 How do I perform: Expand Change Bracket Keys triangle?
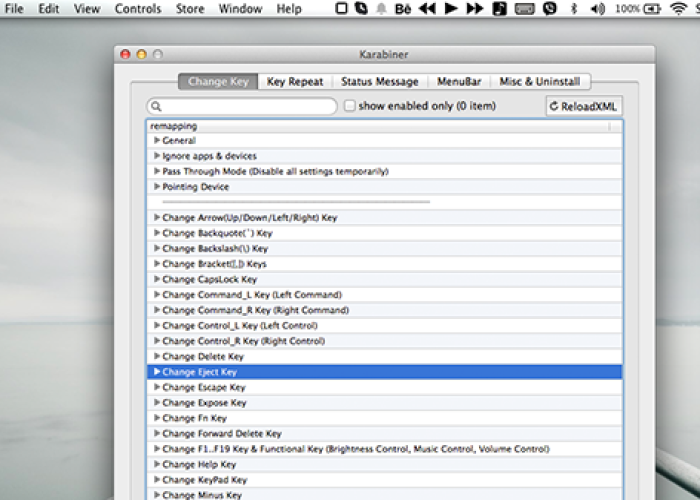tap(157, 263)
